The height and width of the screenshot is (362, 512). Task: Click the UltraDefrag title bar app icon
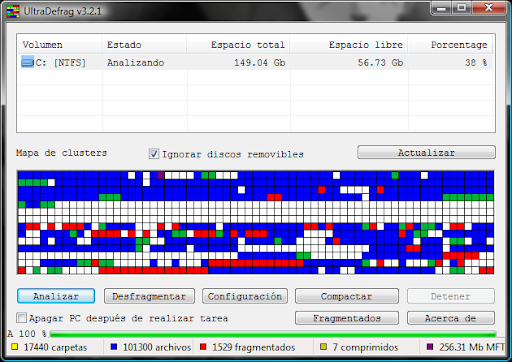pos(13,11)
